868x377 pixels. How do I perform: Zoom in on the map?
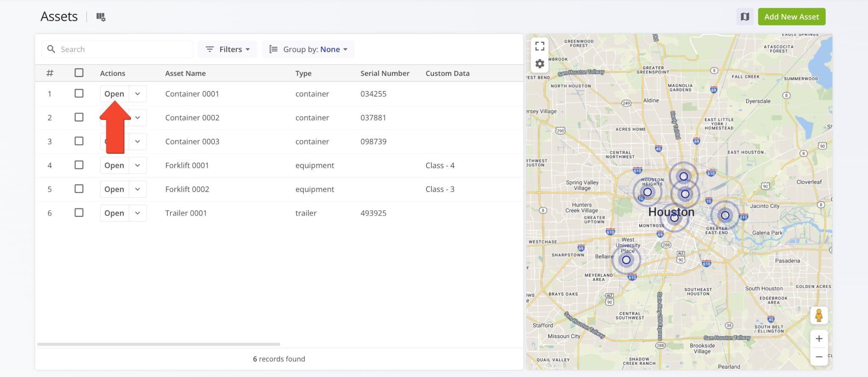(819, 338)
